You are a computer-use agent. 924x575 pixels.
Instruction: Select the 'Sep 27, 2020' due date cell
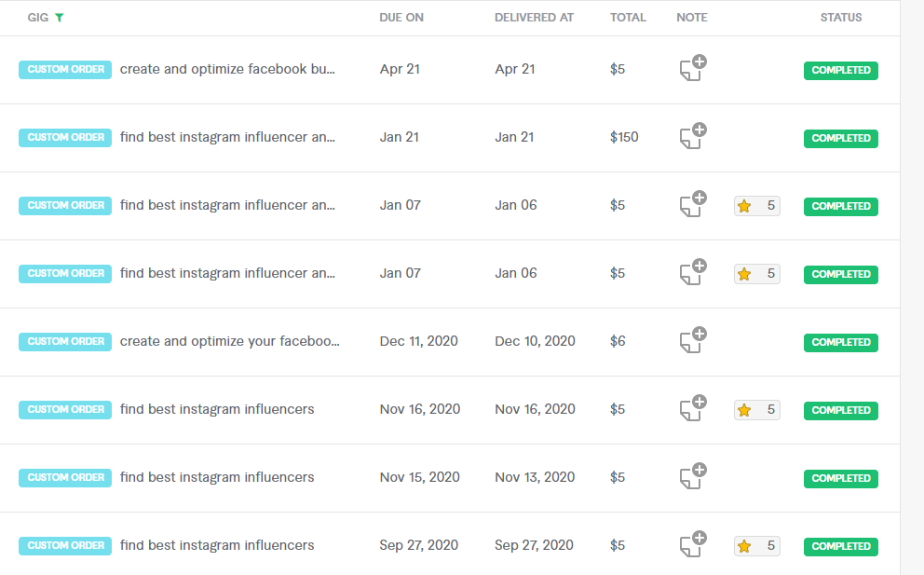[x=418, y=545]
